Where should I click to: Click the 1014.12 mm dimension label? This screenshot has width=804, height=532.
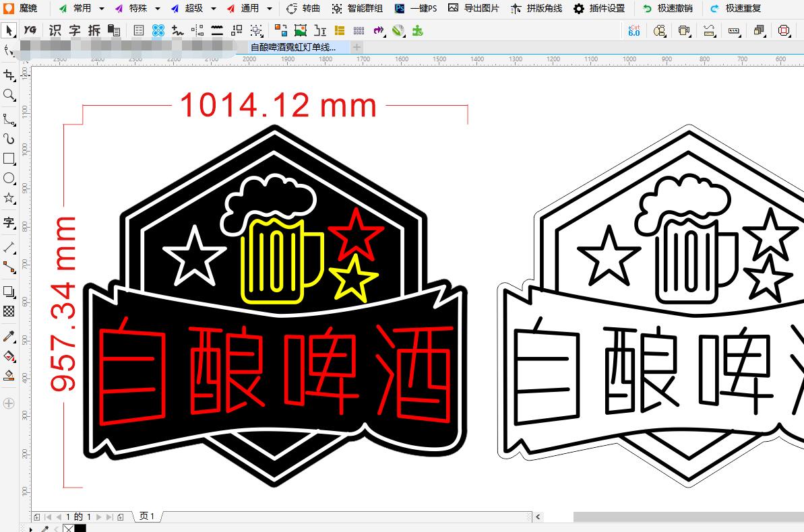278,105
